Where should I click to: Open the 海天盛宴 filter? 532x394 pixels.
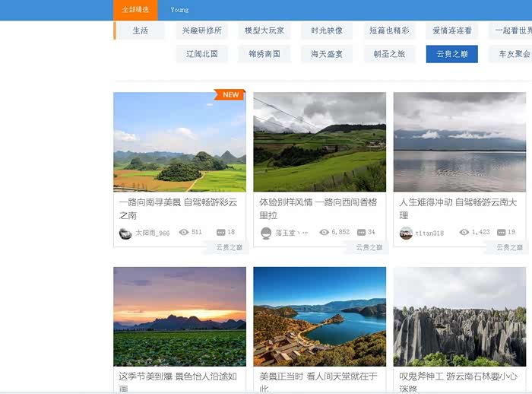(x=327, y=54)
